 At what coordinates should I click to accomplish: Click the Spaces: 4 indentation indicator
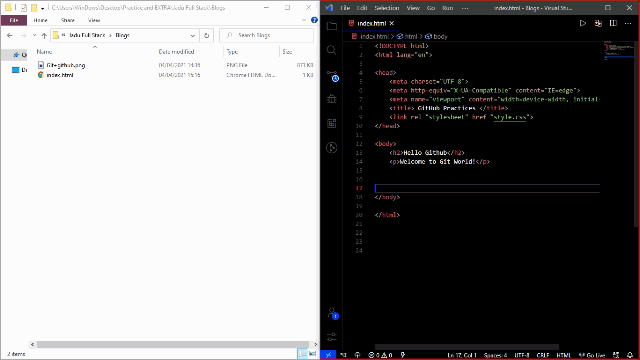click(495, 355)
